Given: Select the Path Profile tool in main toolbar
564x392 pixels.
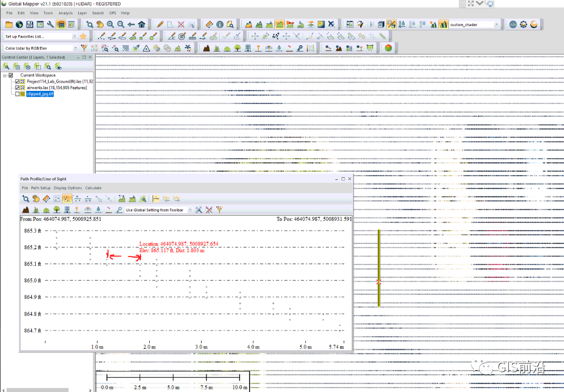Looking at the screenshot, I should (279, 24).
